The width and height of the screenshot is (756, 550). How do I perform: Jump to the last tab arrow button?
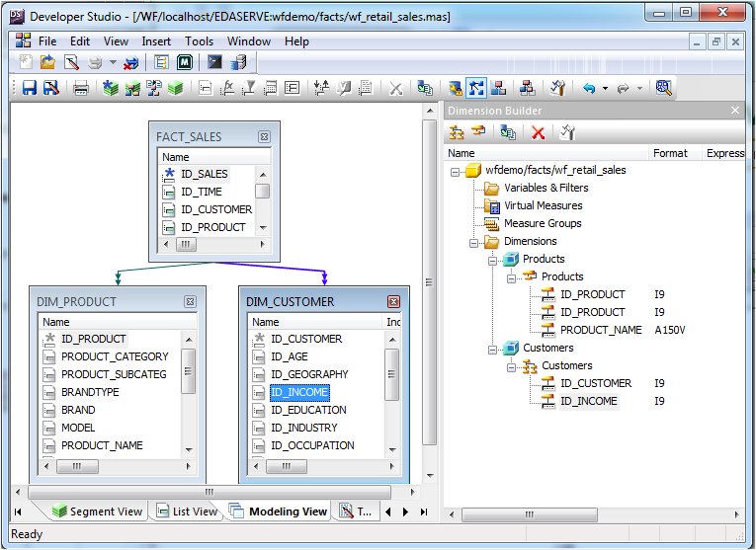pyautogui.click(x=424, y=511)
